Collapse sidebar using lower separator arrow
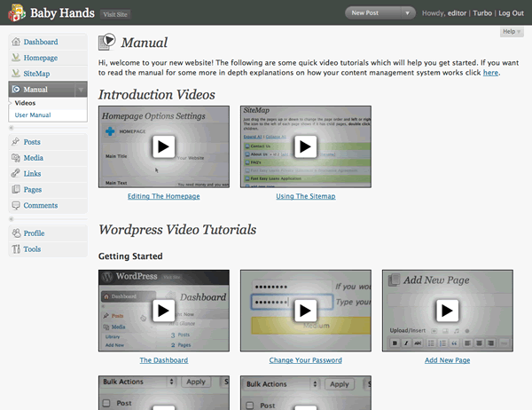This screenshot has height=410, width=532. (12, 219)
